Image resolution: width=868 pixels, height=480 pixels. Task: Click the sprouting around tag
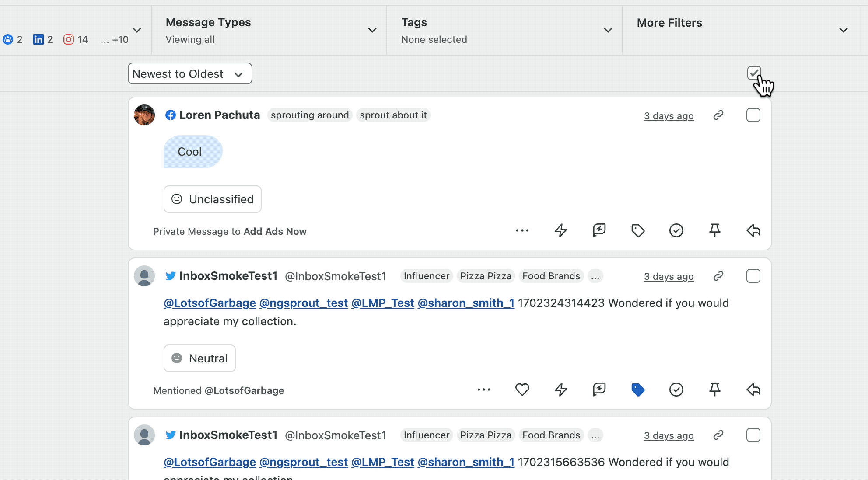click(x=310, y=115)
